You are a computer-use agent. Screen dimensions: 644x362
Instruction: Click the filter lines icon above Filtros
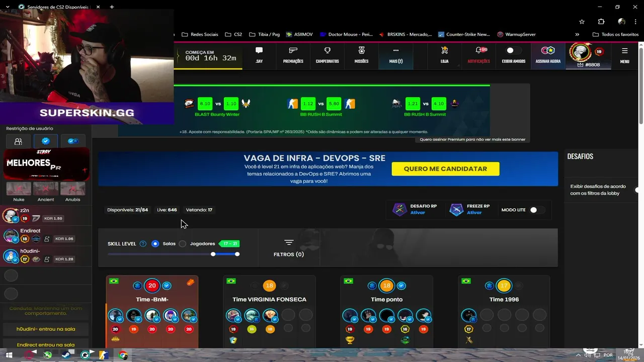pyautogui.click(x=289, y=242)
